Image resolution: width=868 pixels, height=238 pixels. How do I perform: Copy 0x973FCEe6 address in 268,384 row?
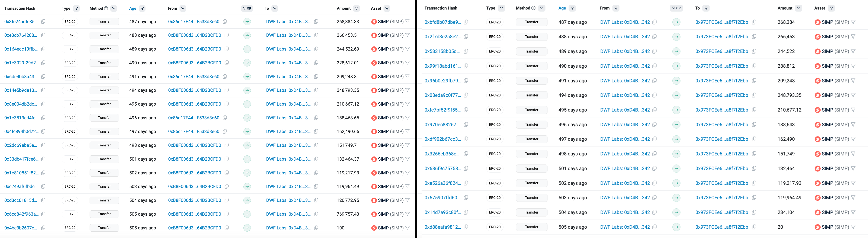click(x=754, y=22)
